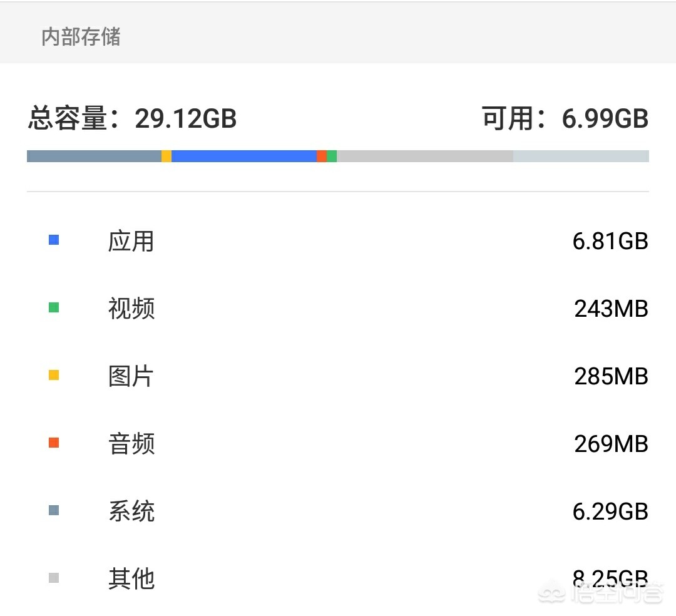Select the 应用 storage row

(338, 241)
